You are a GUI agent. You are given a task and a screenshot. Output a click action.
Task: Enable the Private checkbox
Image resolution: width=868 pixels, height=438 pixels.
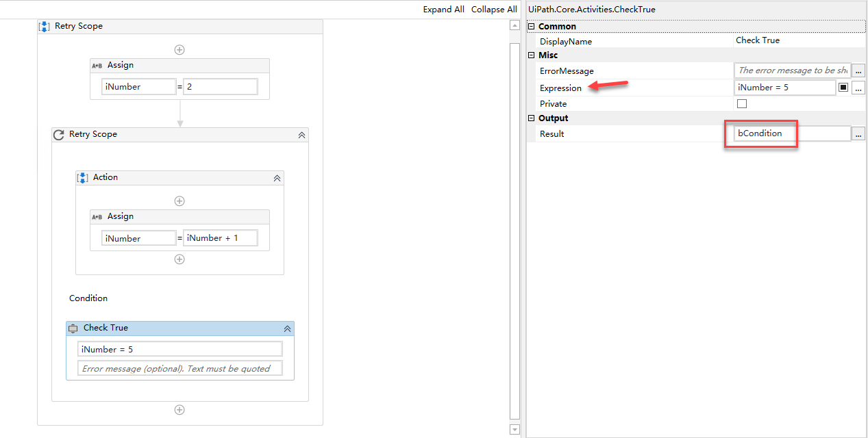point(742,103)
